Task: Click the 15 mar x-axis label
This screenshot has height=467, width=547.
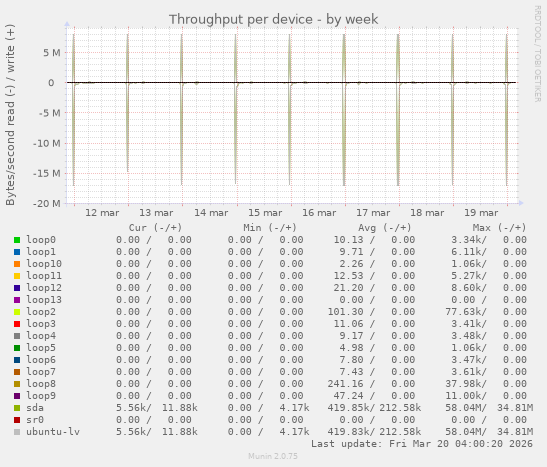Action: [265, 213]
